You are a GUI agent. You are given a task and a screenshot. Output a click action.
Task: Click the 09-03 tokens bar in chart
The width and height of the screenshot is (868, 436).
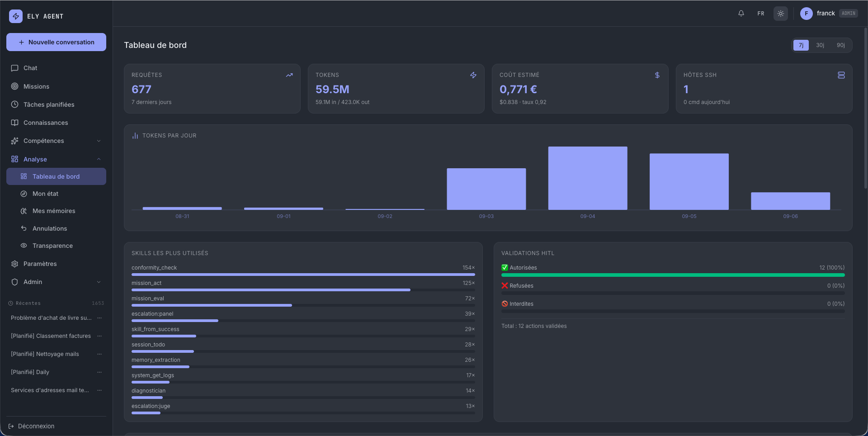[x=486, y=189]
